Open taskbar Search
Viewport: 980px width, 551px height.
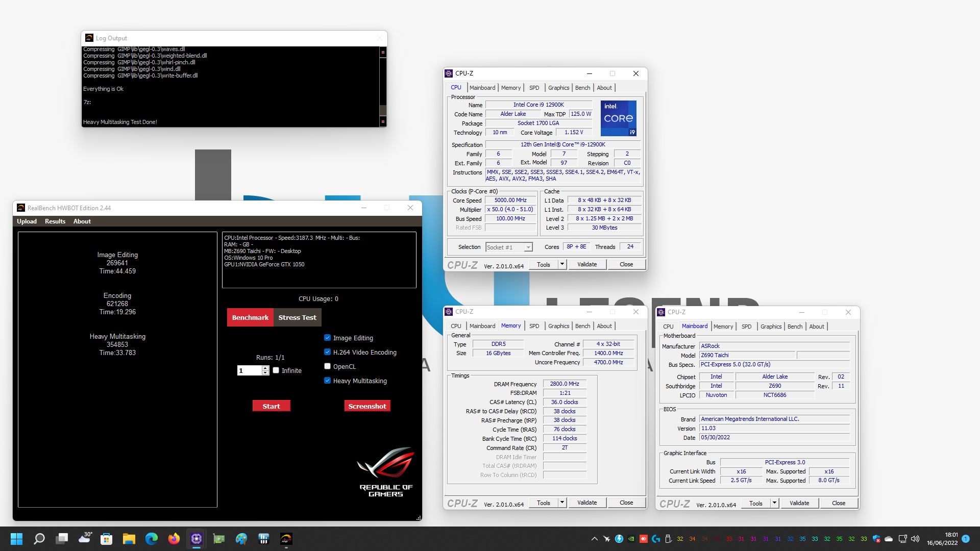coord(39,539)
